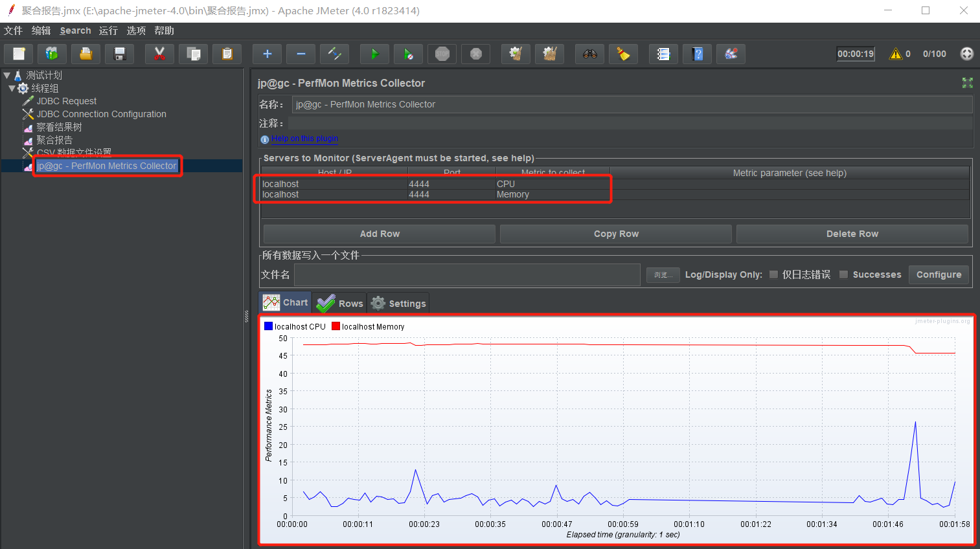Clear results with the single broom icon
This screenshot has height=549, width=980.
[516, 54]
